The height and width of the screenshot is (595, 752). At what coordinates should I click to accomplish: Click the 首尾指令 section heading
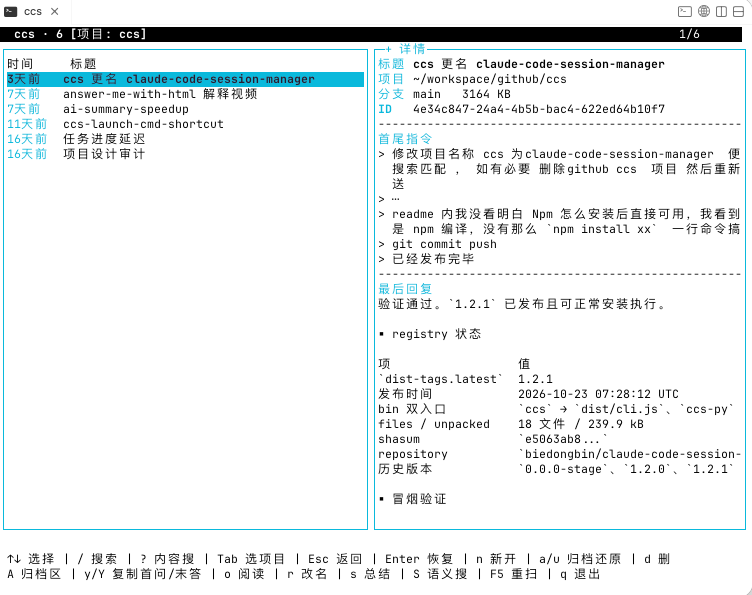pos(405,139)
